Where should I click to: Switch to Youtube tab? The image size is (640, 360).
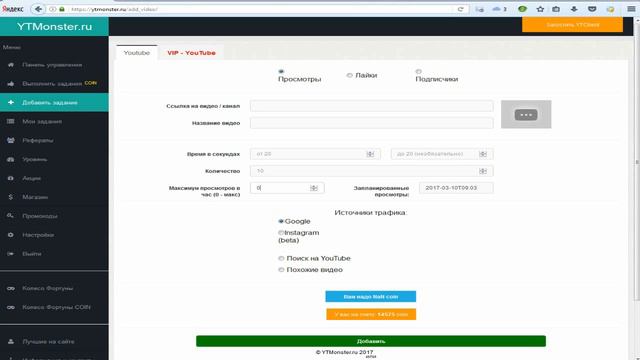pos(137,53)
